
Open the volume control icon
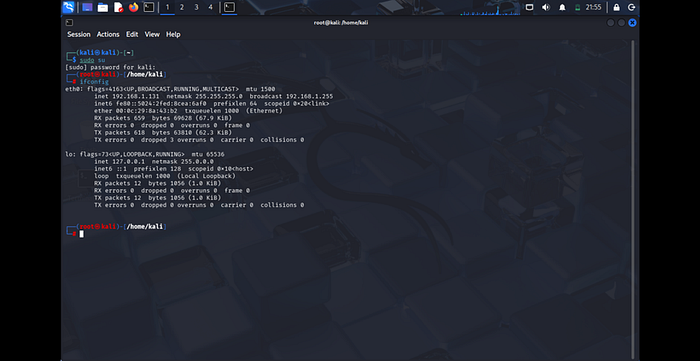click(546, 7)
